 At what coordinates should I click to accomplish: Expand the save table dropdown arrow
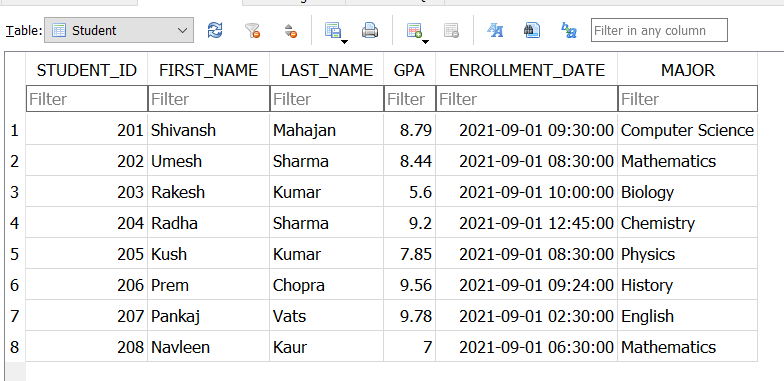(x=344, y=42)
